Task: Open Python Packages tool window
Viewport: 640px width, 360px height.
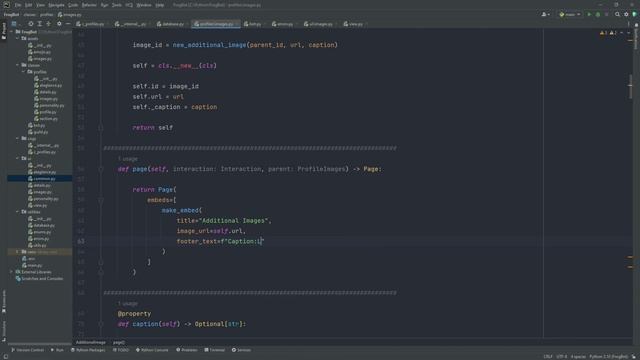Action: click(x=88, y=350)
